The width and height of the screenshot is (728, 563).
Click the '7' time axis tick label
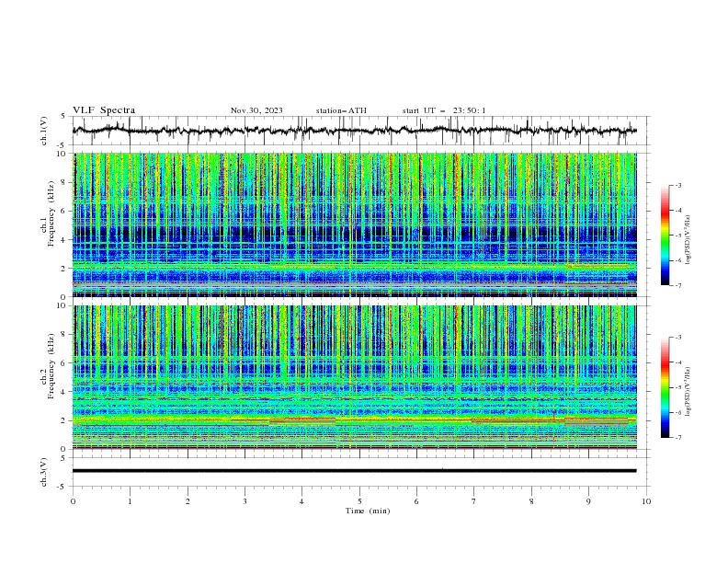click(474, 501)
